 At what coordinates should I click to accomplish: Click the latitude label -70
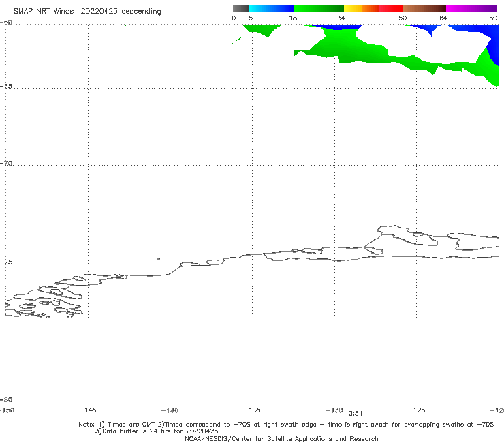6,164
